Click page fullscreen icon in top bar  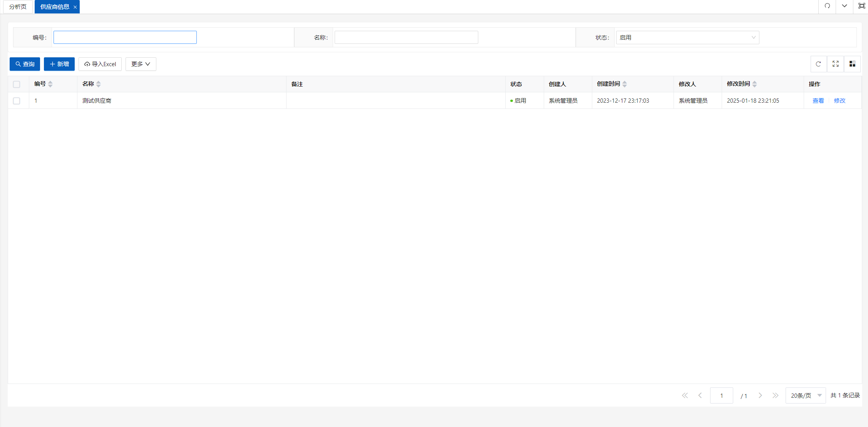click(x=861, y=6)
